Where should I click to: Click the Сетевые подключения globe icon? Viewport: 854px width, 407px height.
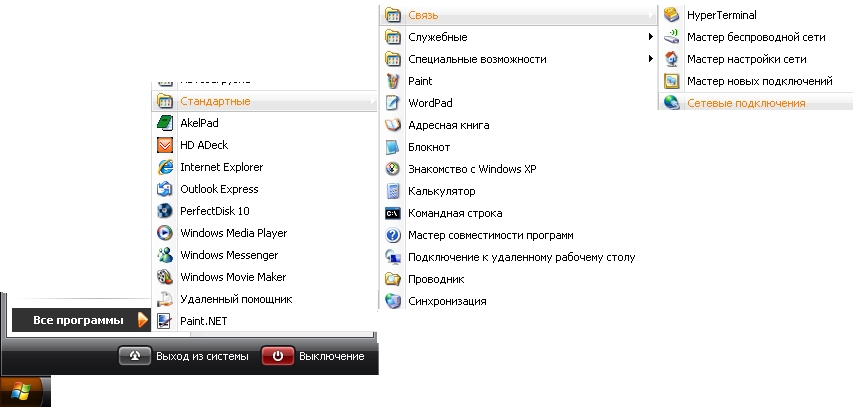click(672, 102)
